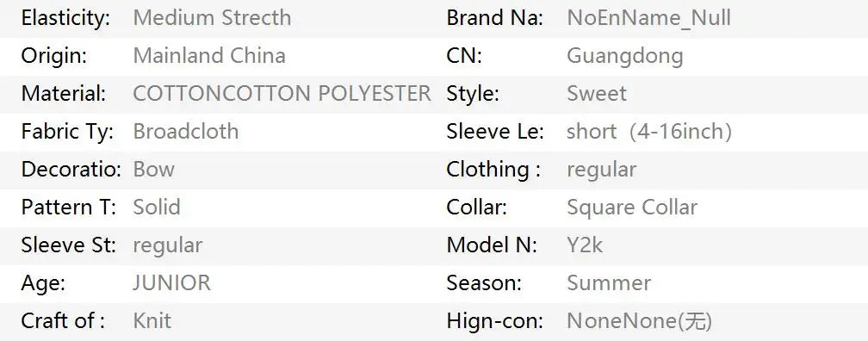
Task: Select the Y2k model value
Action: [586, 245]
